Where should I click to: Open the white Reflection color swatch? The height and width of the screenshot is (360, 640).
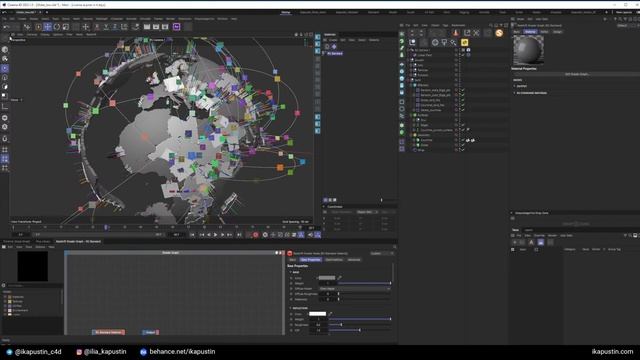(x=318, y=314)
